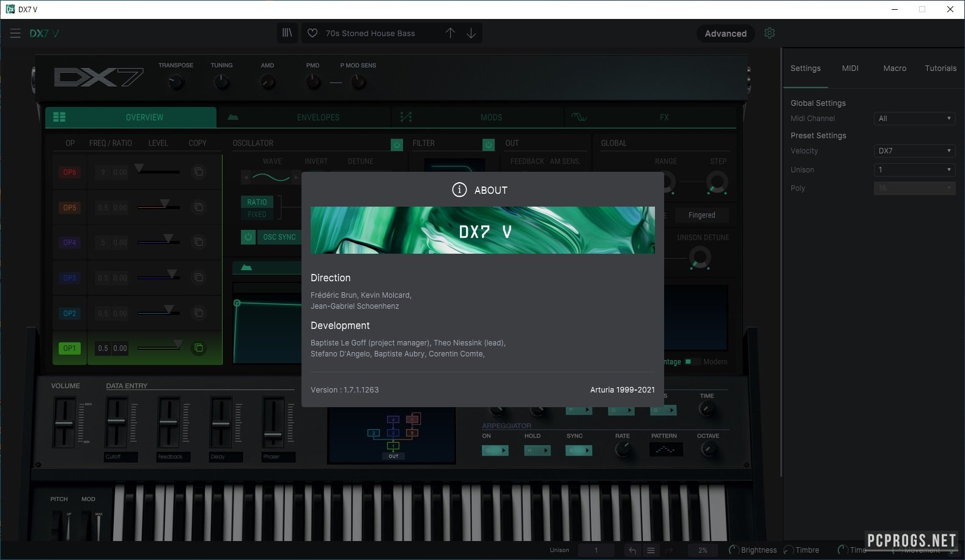
Task: Click the OP1 frequency ratio value 0.5
Action: click(x=103, y=348)
